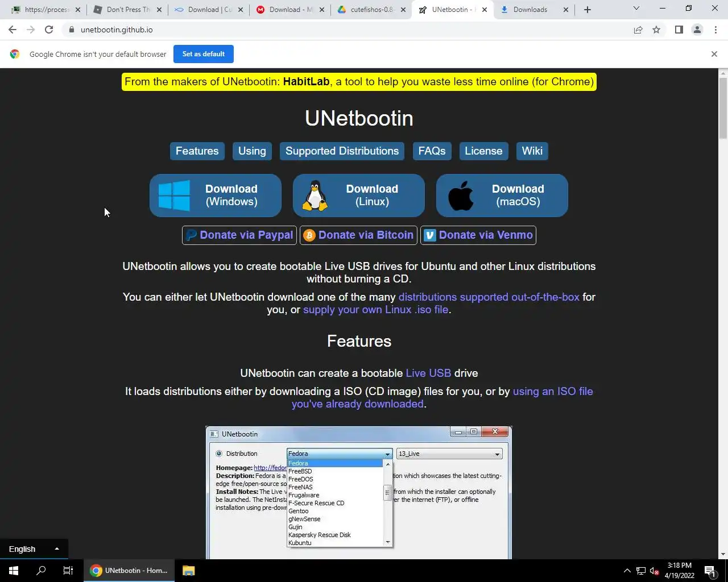Open Task View in the taskbar
The image size is (728, 582).
pyautogui.click(x=68, y=571)
